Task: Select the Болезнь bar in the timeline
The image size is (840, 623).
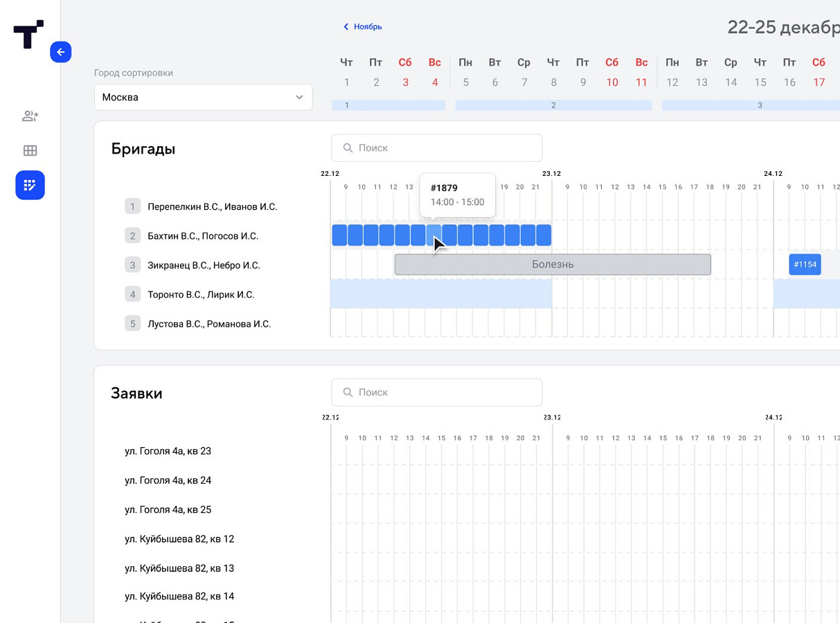Action: [x=553, y=264]
